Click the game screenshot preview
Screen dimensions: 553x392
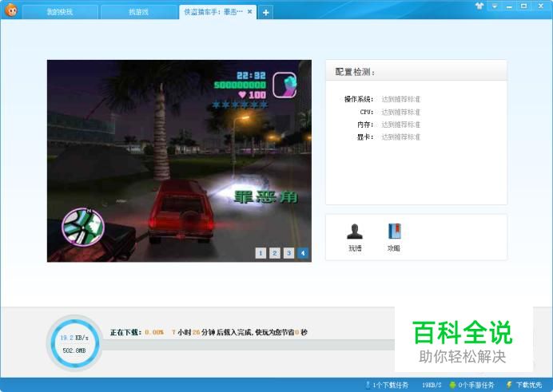(179, 161)
